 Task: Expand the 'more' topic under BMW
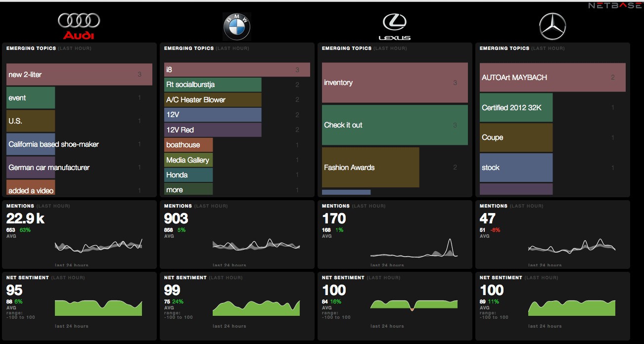pos(188,189)
